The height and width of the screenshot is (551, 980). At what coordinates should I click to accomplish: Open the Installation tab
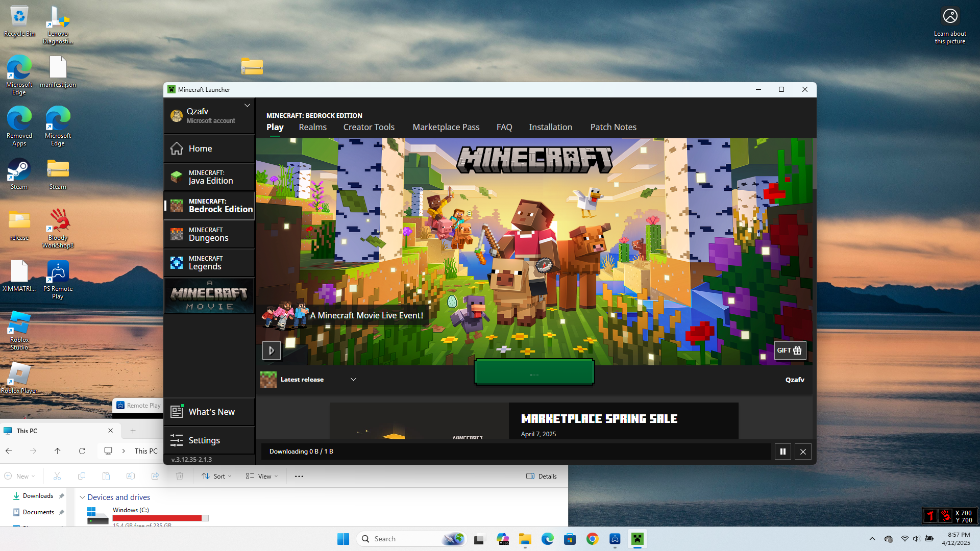(x=550, y=127)
